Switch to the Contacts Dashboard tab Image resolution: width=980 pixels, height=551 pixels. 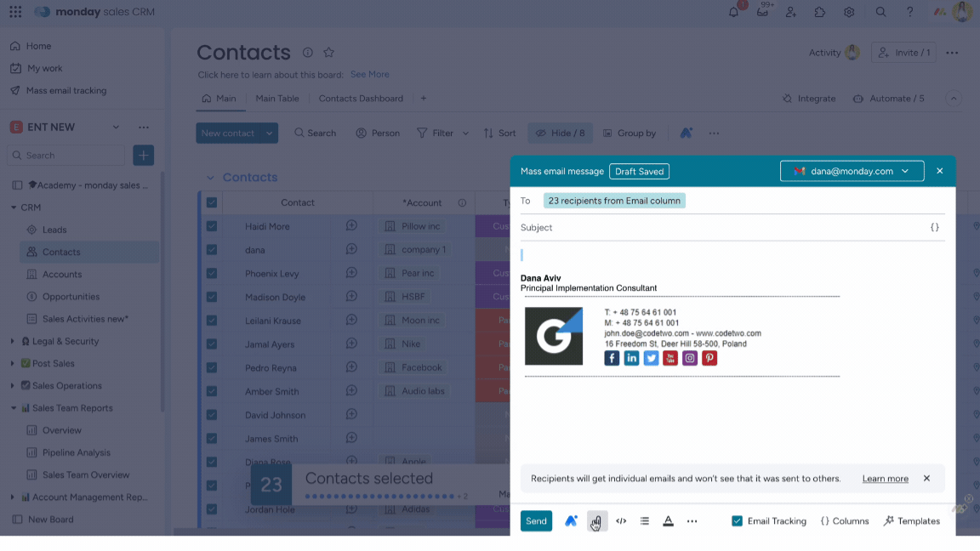coord(361,99)
